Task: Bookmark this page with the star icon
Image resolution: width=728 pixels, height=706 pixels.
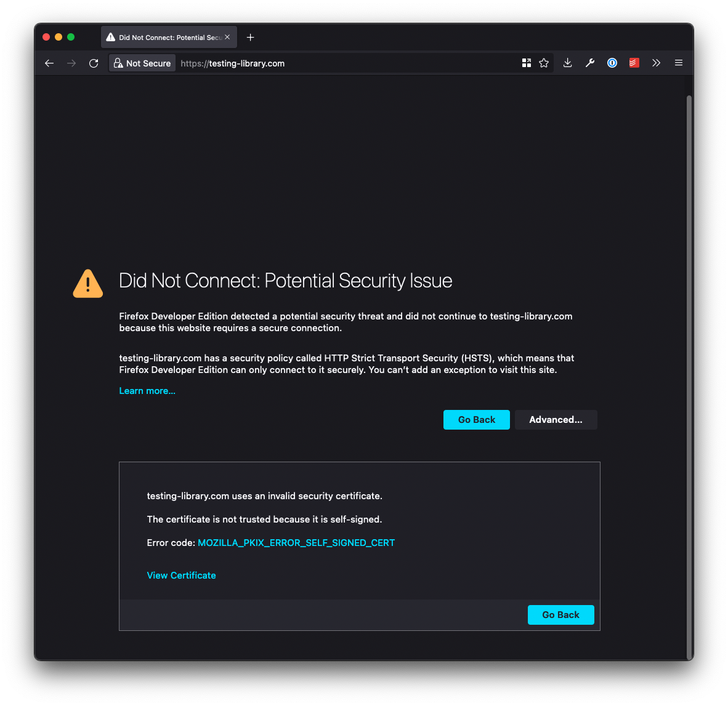Action: pos(544,63)
